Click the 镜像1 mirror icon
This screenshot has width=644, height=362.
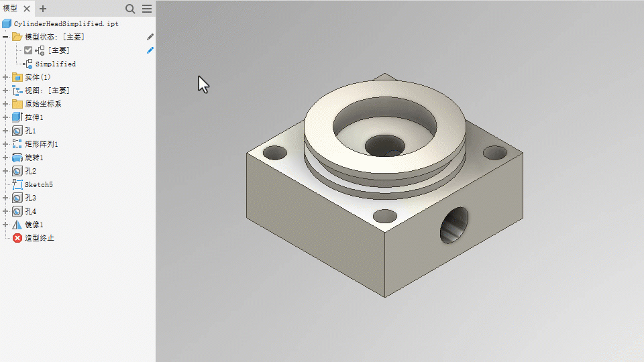point(17,225)
